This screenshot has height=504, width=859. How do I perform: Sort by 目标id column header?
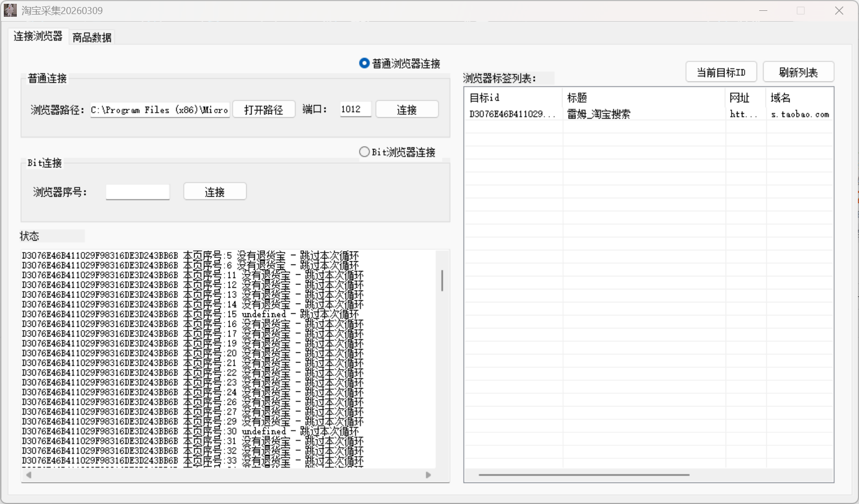(x=514, y=98)
